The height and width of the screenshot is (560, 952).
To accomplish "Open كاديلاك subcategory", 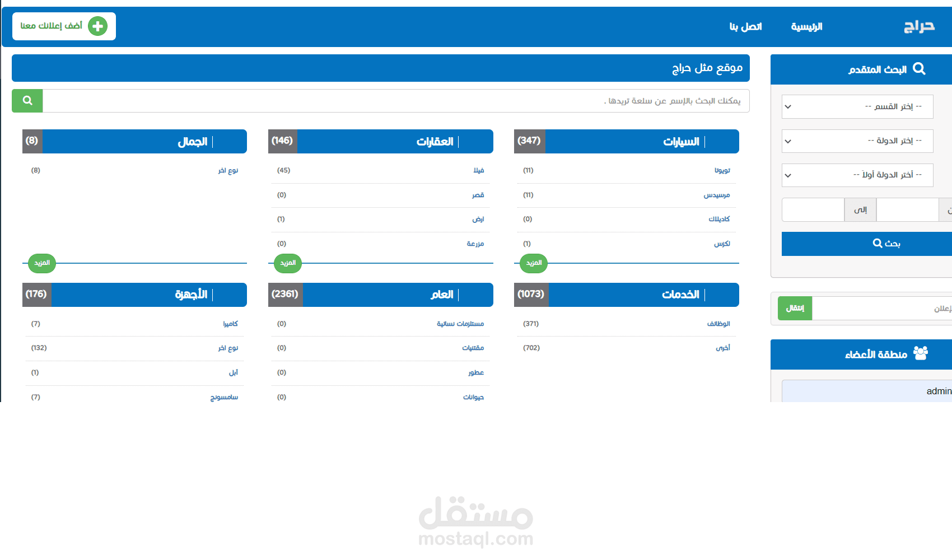I will tap(719, 219).
